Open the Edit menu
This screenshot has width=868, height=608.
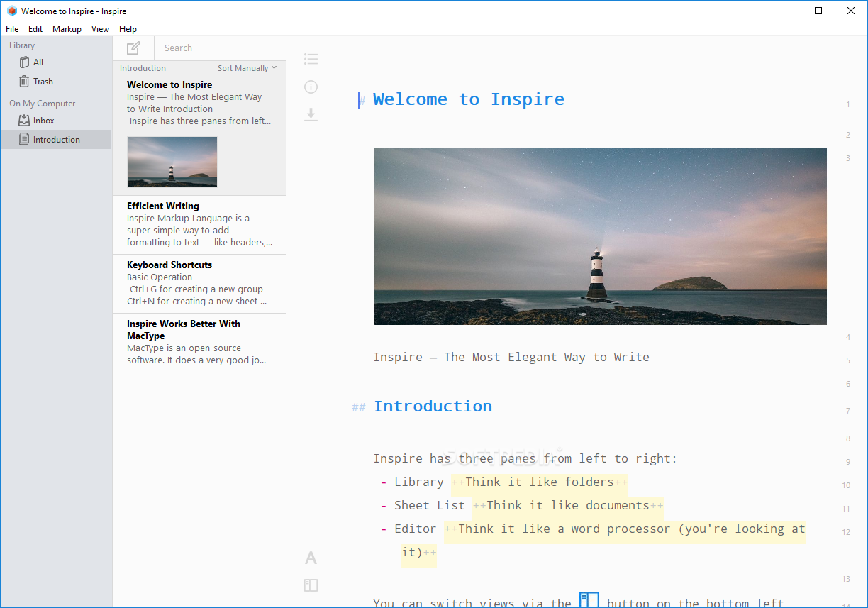coord(35,29)
